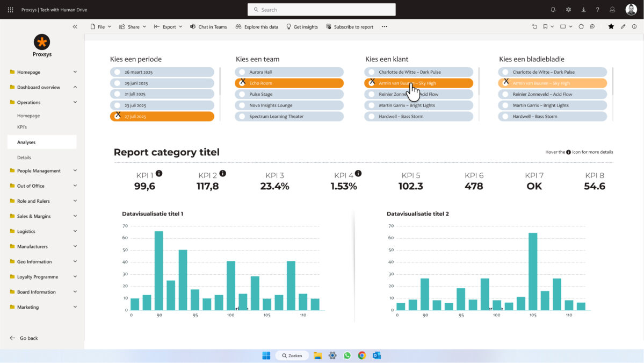Image resolution: width=644 pixels, height=363 pixels.
Task: Expand the People Management section
Action: click(x=75, y=170)
